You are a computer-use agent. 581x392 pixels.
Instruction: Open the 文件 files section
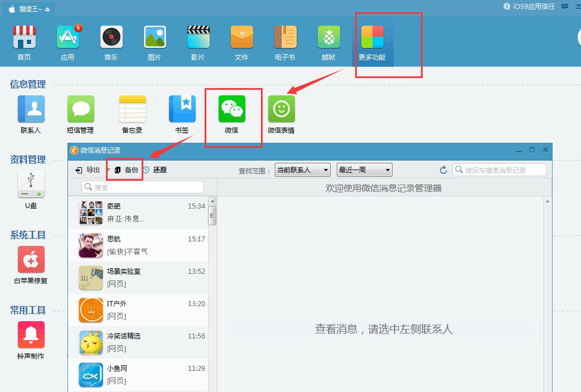[241, 42]
